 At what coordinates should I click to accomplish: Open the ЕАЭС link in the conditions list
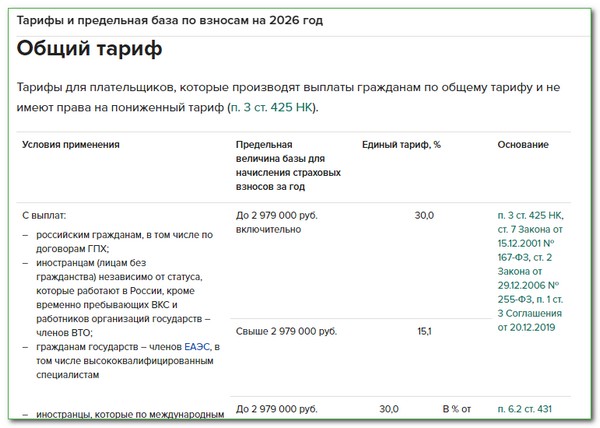(x=196, y=346)
